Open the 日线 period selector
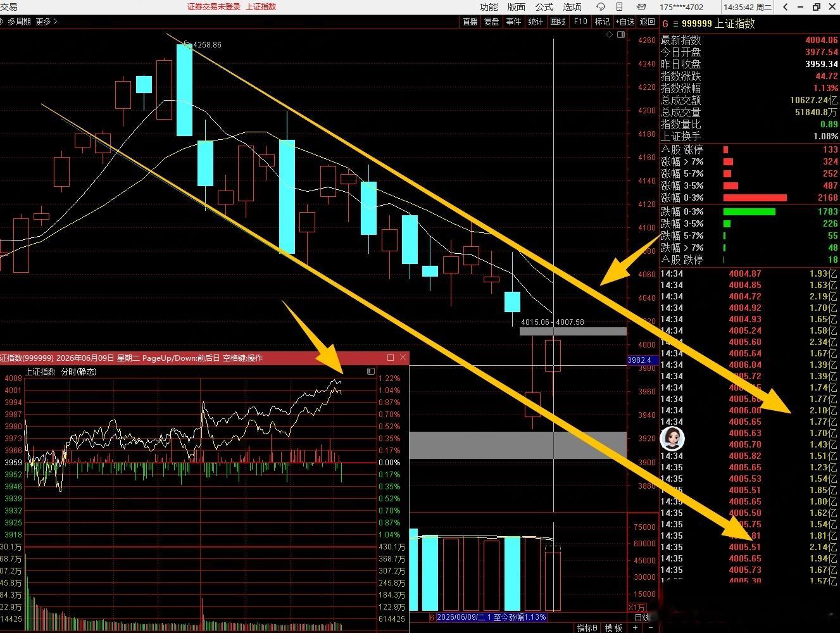This screenshot has width=840, height=633. click(x=642, y=618)
